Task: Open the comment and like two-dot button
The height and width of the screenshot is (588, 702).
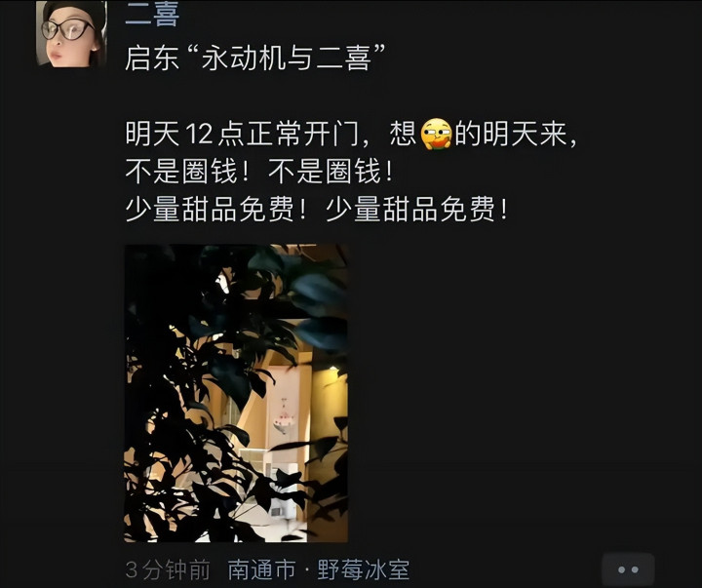Action: pos(628,569)
